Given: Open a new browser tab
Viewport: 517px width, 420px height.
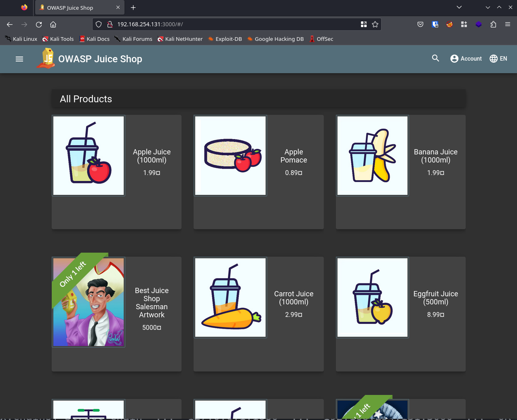Looking at the screenshot, I should click(133, 8).
